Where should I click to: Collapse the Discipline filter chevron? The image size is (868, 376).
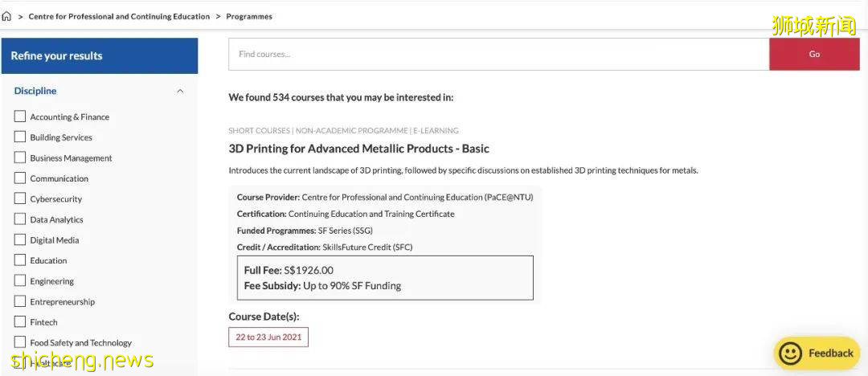click(x=180, y=91)
